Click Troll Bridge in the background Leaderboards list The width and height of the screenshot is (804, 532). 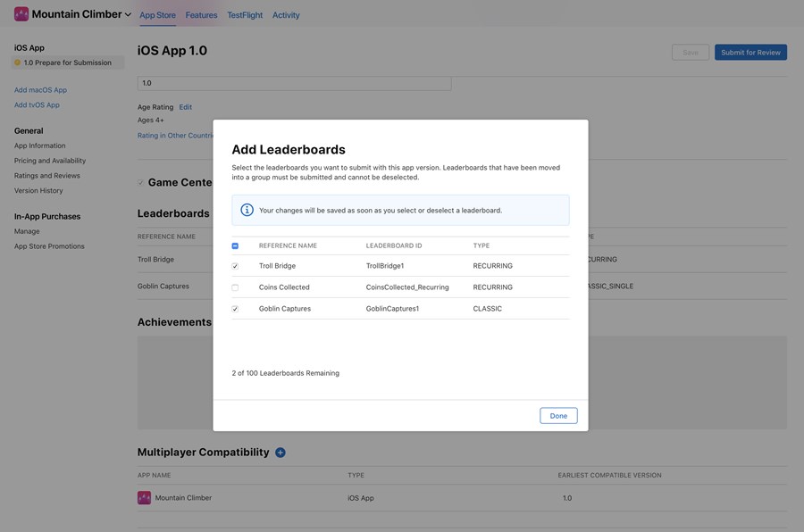pyautogui.click(x=155, y=260)
